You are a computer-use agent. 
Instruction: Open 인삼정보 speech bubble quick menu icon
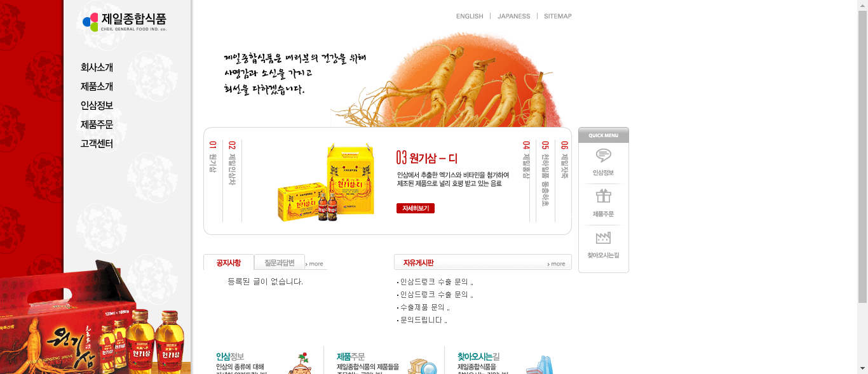pyautogui.click(x=603, y=156)
